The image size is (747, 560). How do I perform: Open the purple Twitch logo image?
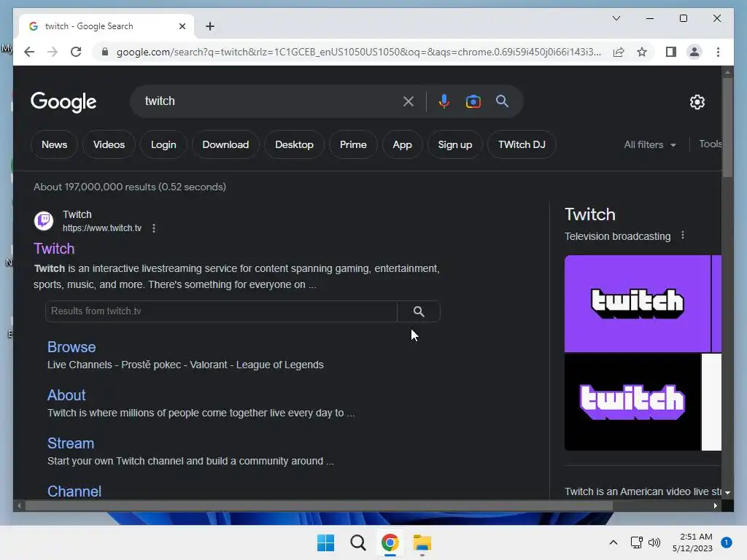(637, 304)
